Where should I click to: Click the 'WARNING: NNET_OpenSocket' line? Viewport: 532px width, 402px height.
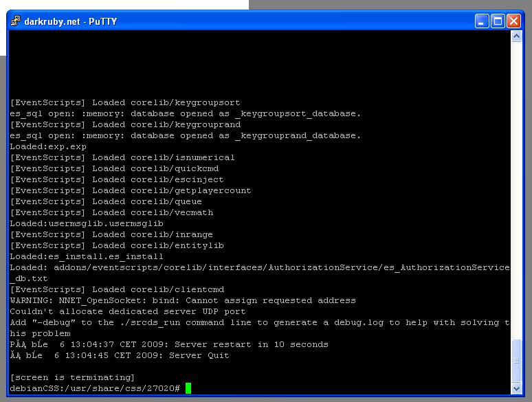pyautogui.click(x=183, y=300)
